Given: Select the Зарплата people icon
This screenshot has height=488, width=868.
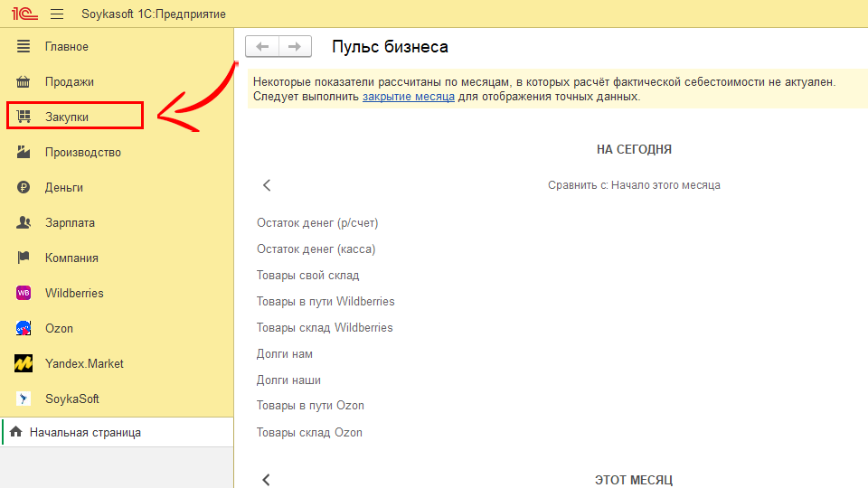Looking at the screenshot, I should coord(24,222).
